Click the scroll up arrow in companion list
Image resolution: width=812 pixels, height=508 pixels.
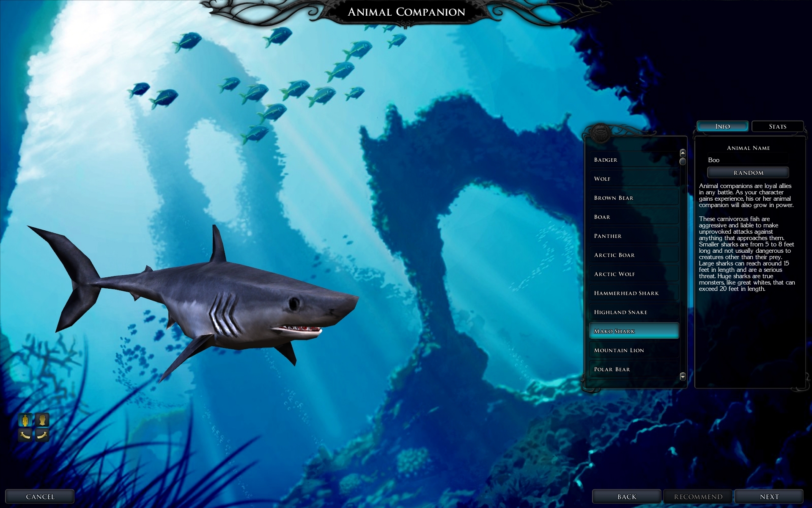point(683,153)
